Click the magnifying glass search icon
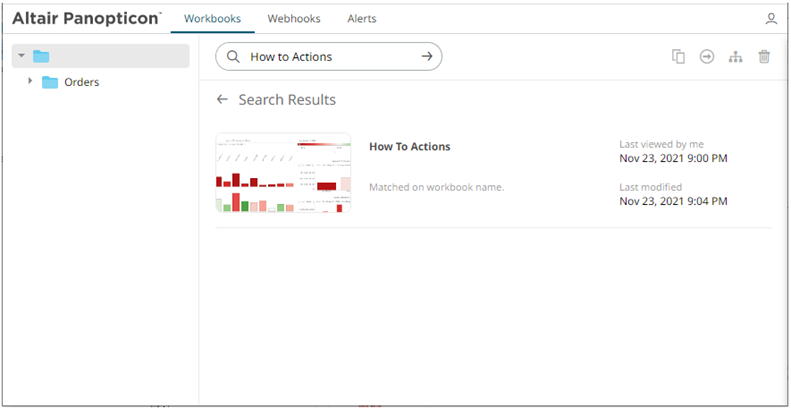This screenshot has width=791, height=409. click(x=233, y=57)
